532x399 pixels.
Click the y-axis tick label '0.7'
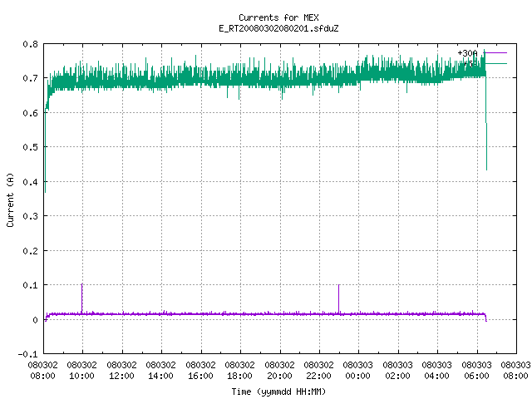click(x=31, y=78)
